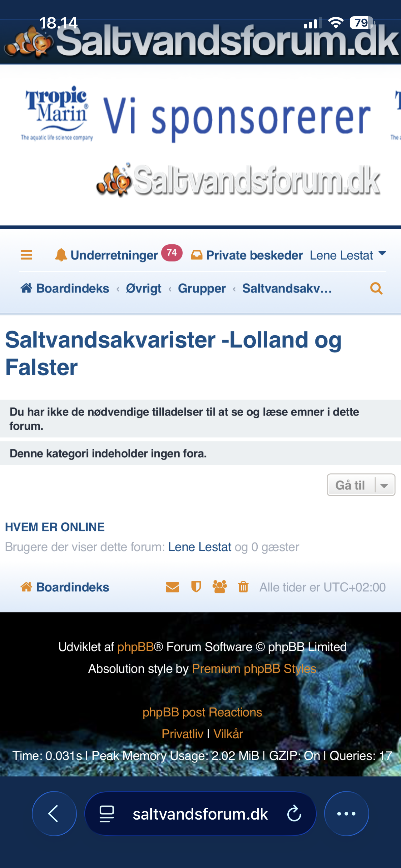The width and height of the screenshot is (401, 868).
Task: Open the hamburger quick links menu
Action: (x=26, y=255)
